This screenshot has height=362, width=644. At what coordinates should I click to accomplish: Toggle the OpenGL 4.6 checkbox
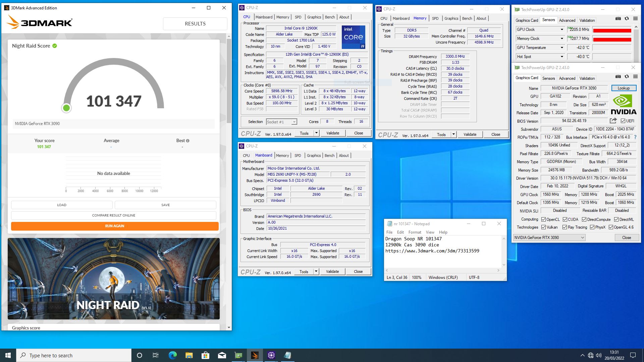pyautogui.click(x=611, y=227)
